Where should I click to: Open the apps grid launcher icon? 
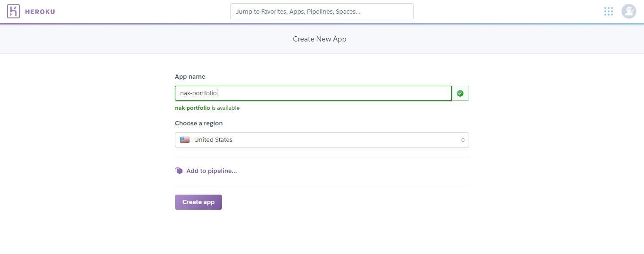pos(609,11)
